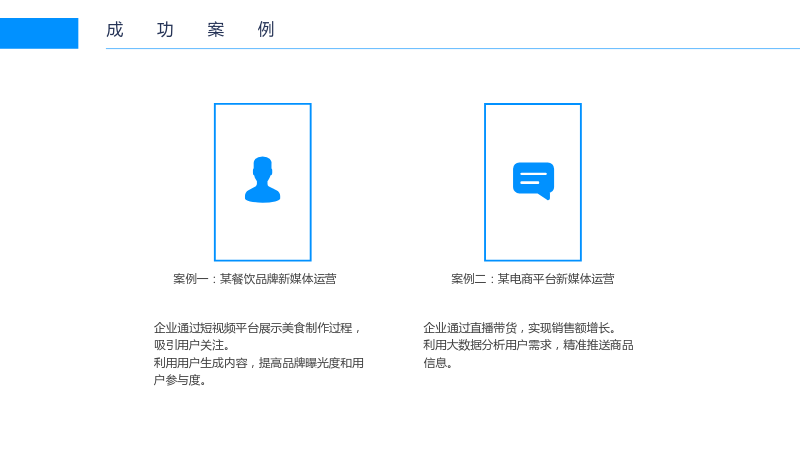Click the text 信息。 in right paragraph
The image size is (800, 450).
click(438, 363)
